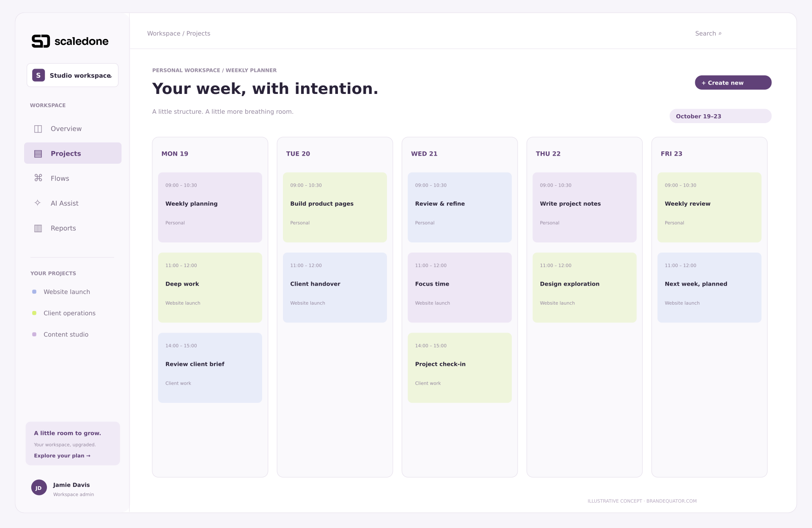Click the Workspace admin role label

[x=74, y=495]
